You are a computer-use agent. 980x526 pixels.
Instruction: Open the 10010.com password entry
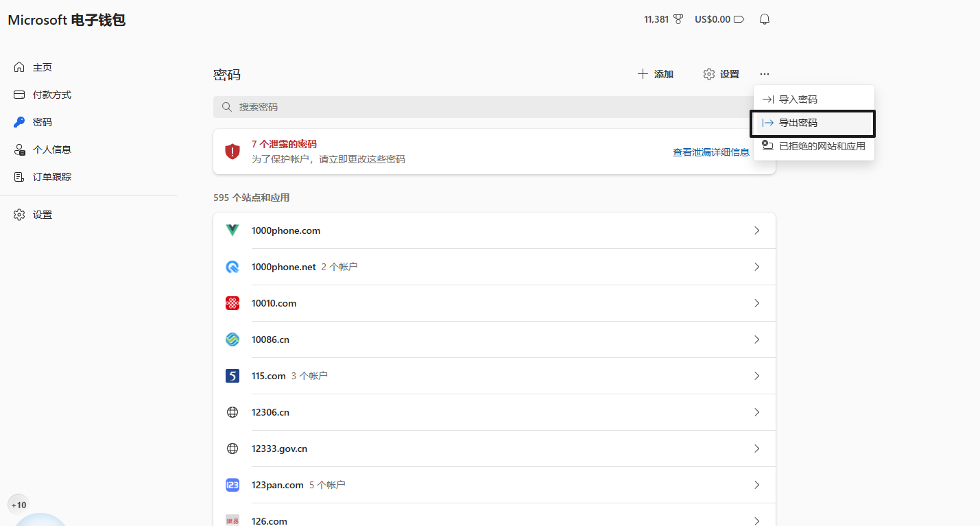coord(494,303)
